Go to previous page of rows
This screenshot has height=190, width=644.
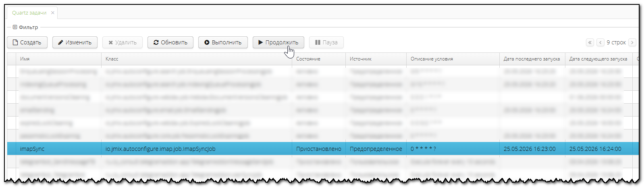(600, 42)
